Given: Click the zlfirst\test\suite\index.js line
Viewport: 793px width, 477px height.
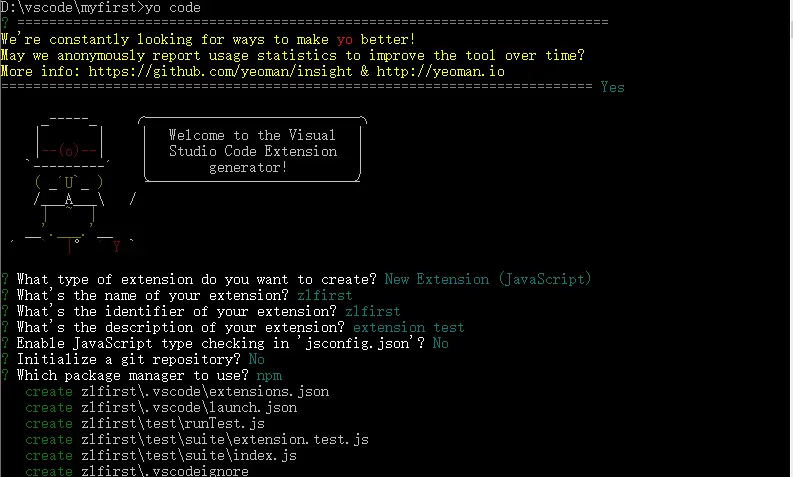Looking at the screenshot, I should [x=161, y=456].
